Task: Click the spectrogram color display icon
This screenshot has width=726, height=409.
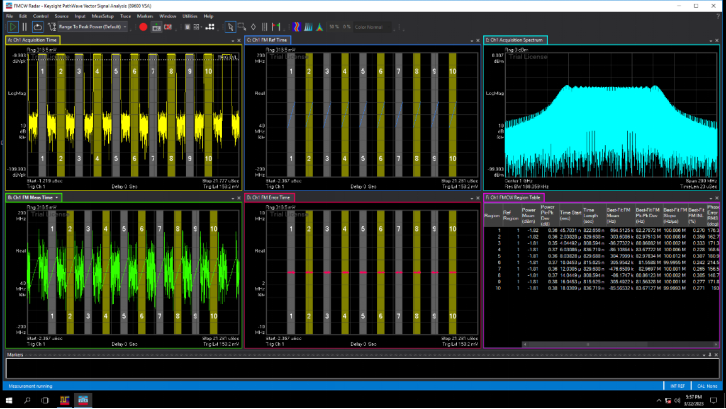Action: (x=297, y=27)
